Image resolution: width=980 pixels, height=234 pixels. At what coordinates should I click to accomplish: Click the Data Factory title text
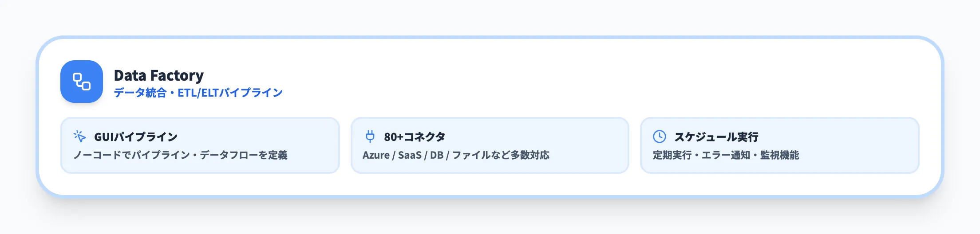click(158, 75)
